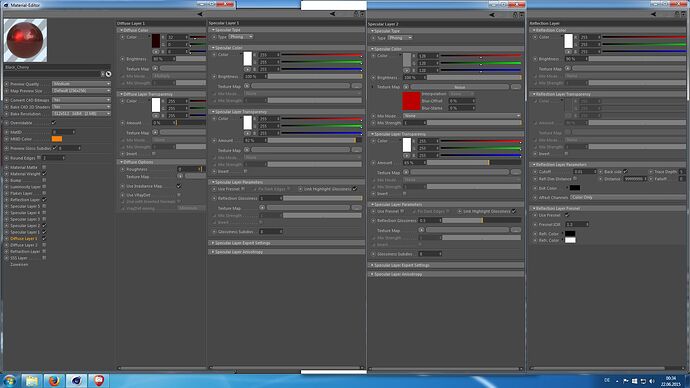Click back arrow above Specular Layer 2 panel
Screen dimensions: 690x388
(x=492, y=15)
